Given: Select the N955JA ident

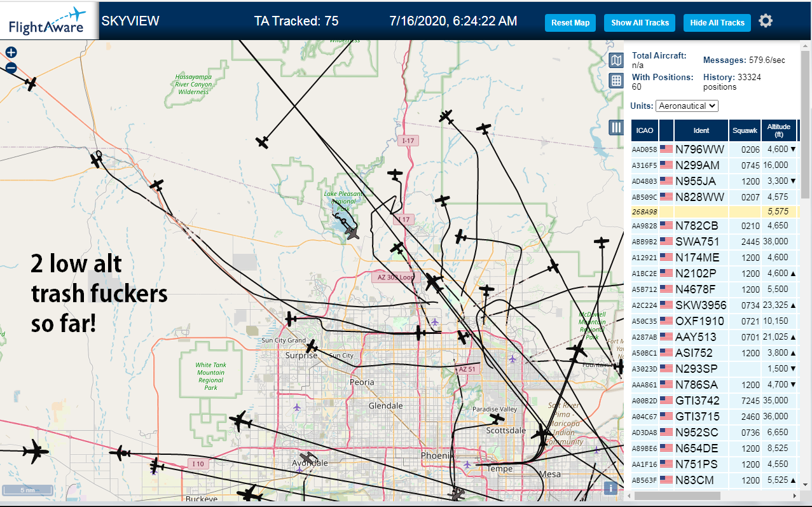Looking at the screenshot, I should [x=696, y=181].
